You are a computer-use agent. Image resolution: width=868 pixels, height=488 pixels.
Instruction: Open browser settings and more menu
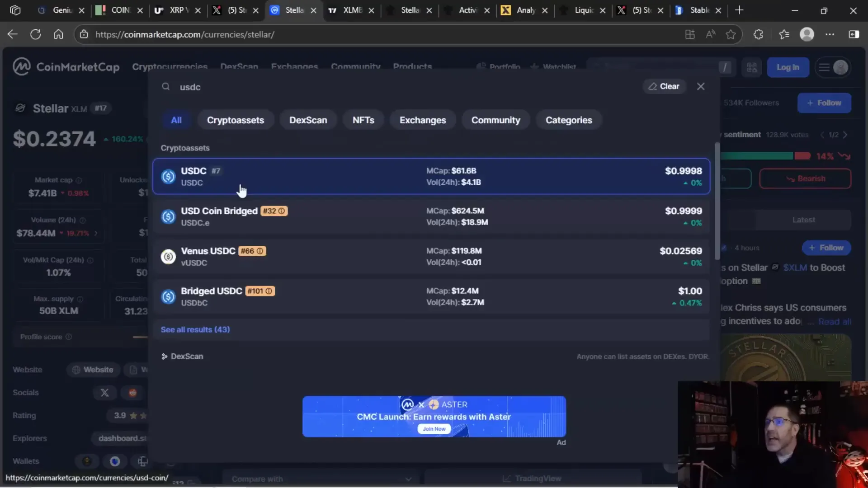830,34
